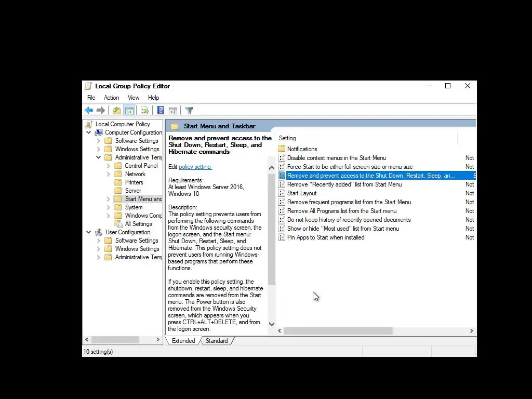The width and height of the screenshot is (532, 399).
Task: Collapse the User Configuration node
Action: pos(88,232)
